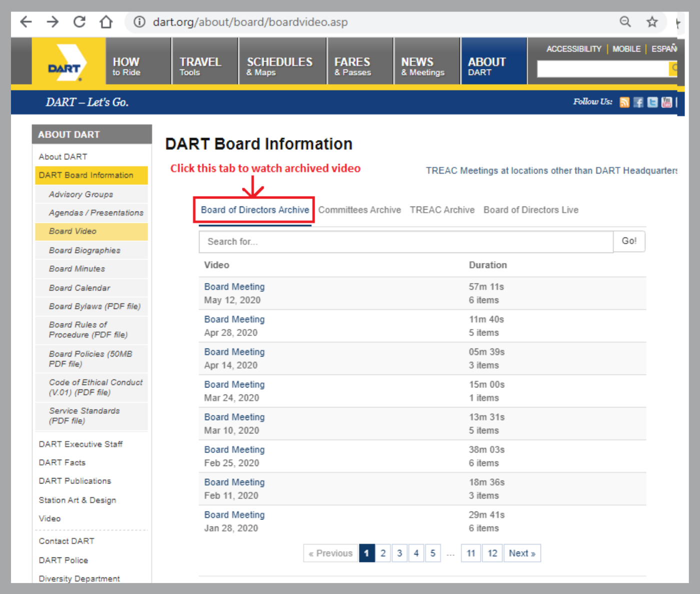Open Station Art & Design sidebar link

(77, 500)
